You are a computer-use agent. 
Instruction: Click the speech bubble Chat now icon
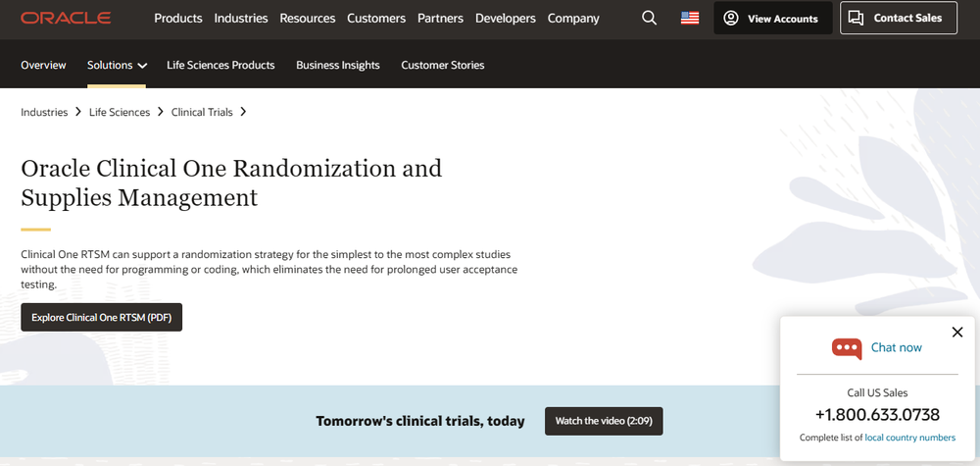click(847, 347)
